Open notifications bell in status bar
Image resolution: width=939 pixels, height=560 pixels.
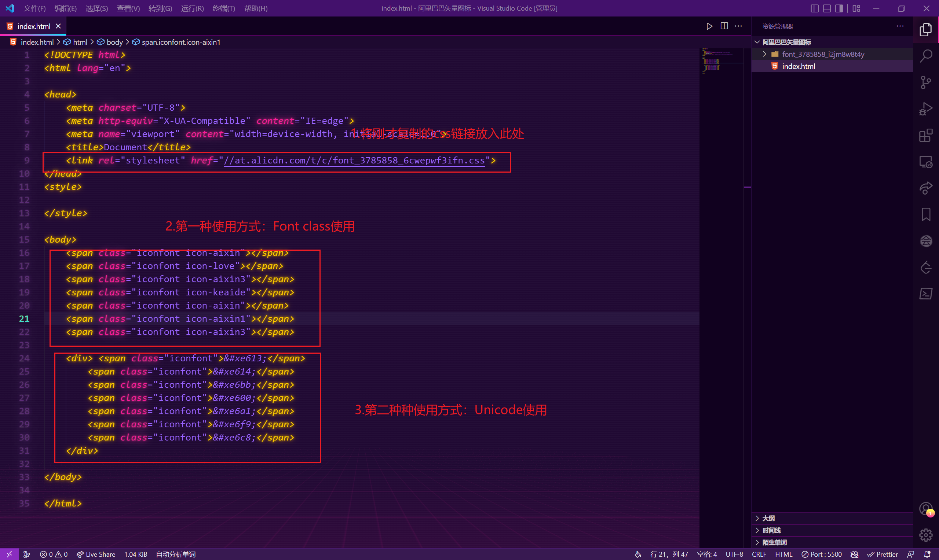point(927,554)
